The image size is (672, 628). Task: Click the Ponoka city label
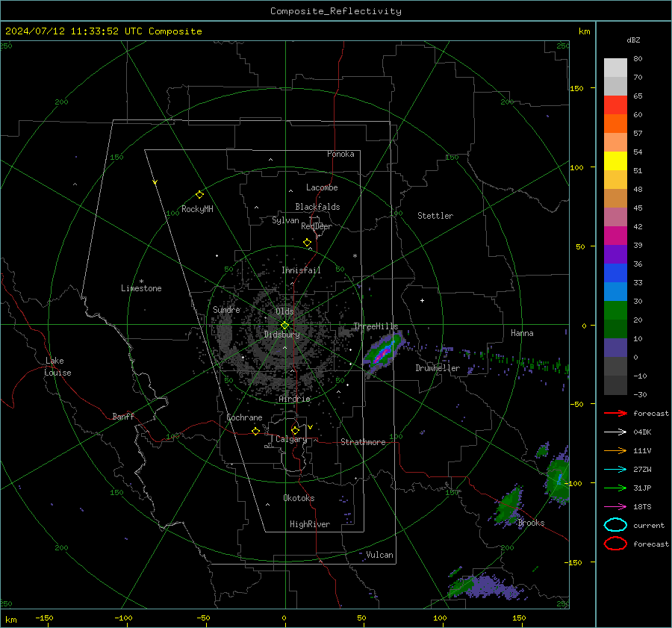click(x=340, y=154)
